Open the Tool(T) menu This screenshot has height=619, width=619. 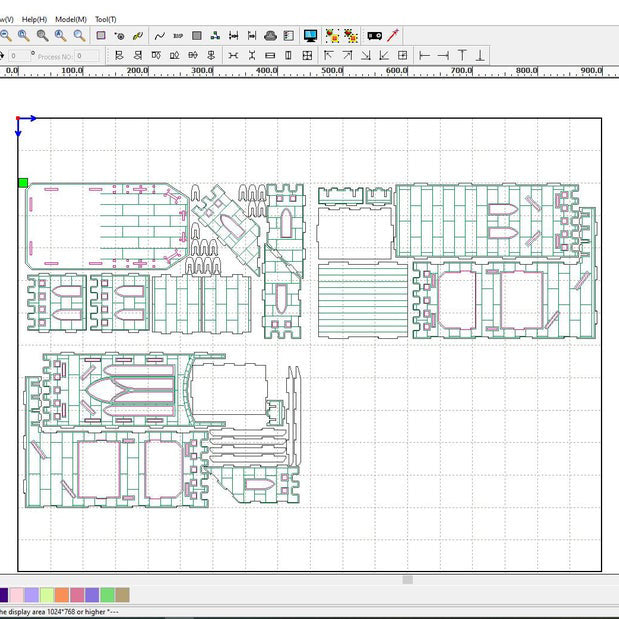[x=105, y=19]
